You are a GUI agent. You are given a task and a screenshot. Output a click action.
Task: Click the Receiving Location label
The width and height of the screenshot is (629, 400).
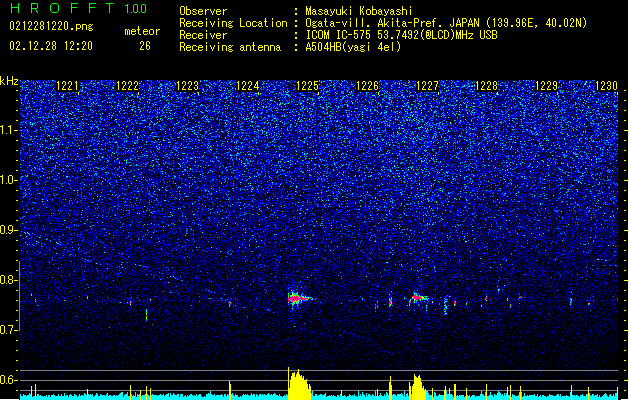[233, 23]
